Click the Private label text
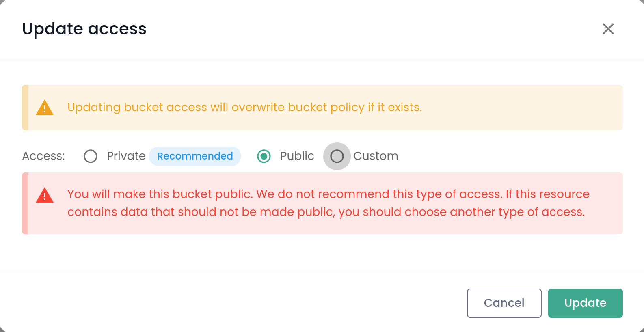This screenshot has width=644, height=332. click(x=126, y=156)
